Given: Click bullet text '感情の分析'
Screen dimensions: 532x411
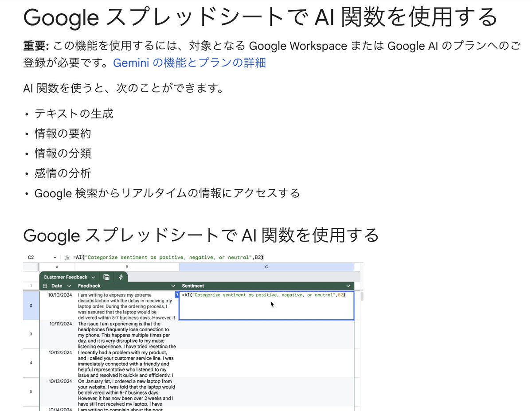Looking at the screenshot, I should 63,173.
